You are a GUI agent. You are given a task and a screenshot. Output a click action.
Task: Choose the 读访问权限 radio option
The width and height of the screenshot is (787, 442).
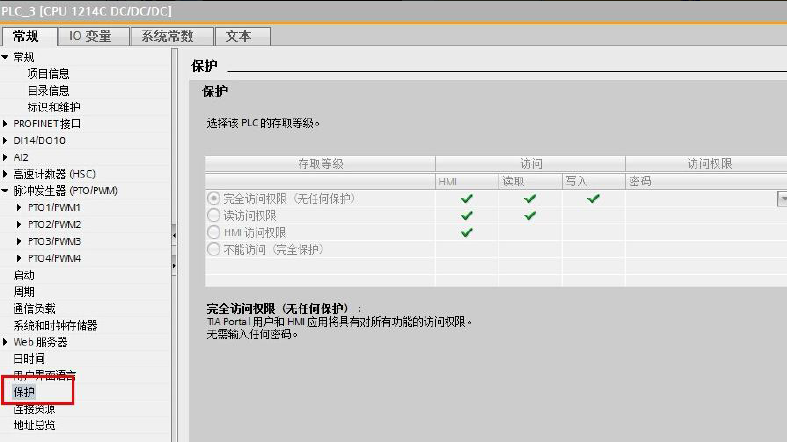213,216
